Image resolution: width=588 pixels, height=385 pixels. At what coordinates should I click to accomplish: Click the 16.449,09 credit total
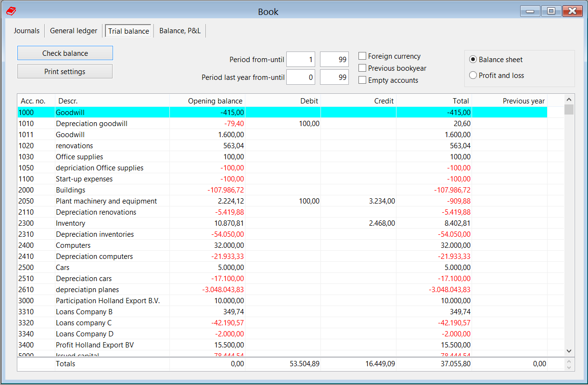pyautogui.click(x=380, y=364)
